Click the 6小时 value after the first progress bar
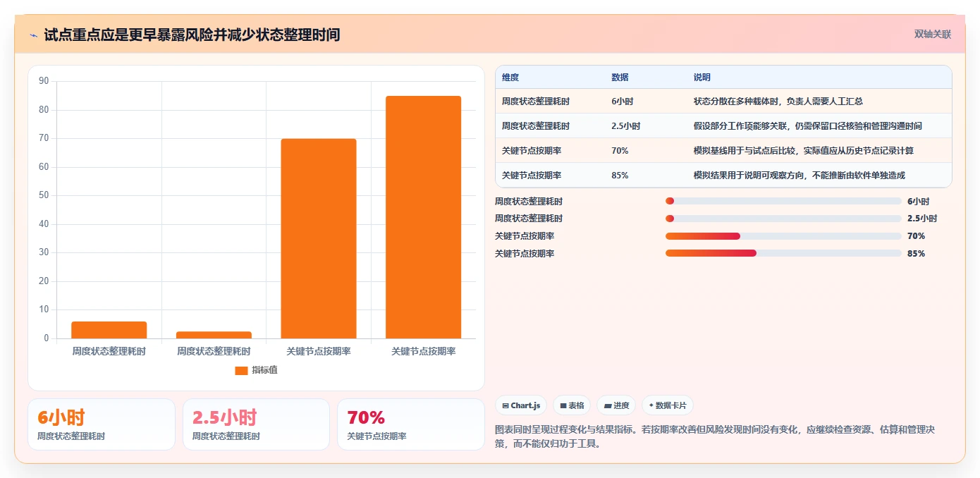Viewport: 980px width, 478px height. [919, 201]
